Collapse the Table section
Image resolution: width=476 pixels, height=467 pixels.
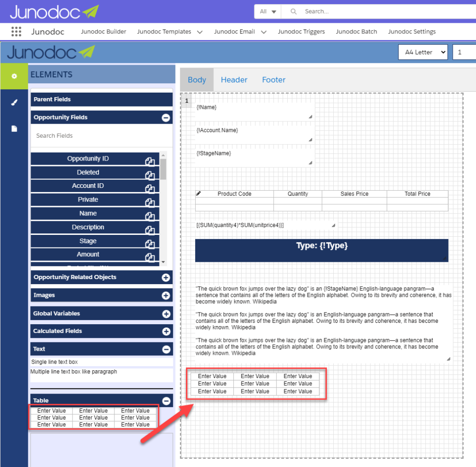[166, 401]
